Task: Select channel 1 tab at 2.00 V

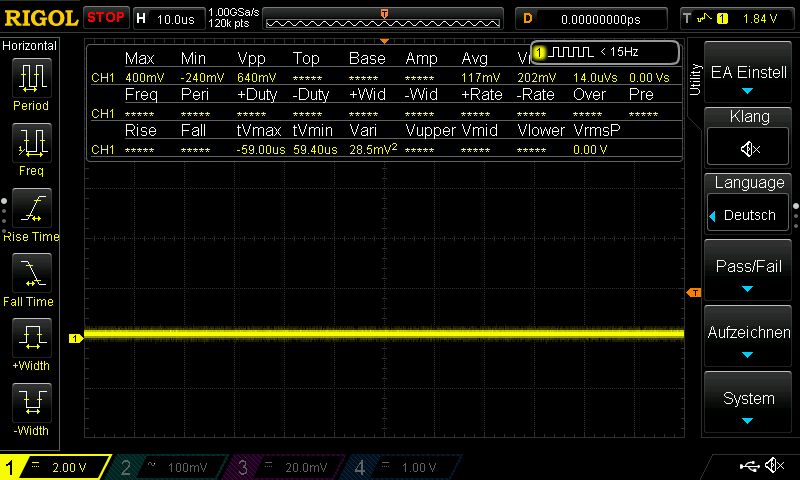Action: [x=54, y=467]
